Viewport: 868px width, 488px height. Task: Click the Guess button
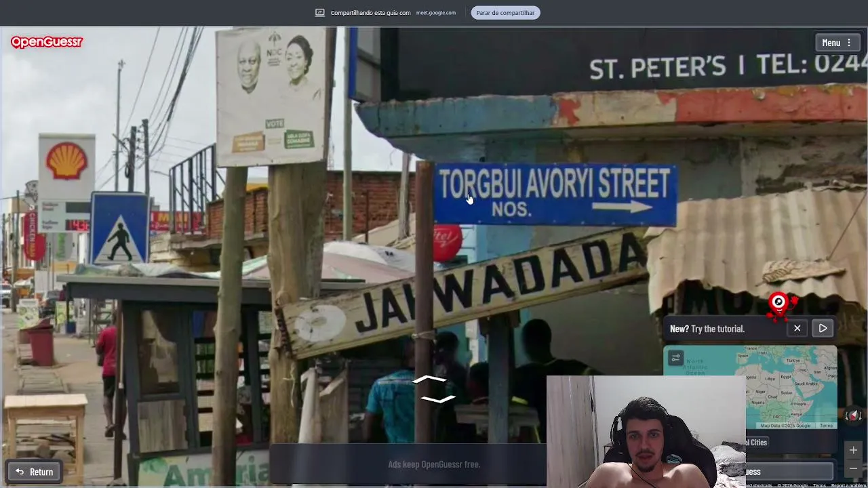click(x=789, y=472)
